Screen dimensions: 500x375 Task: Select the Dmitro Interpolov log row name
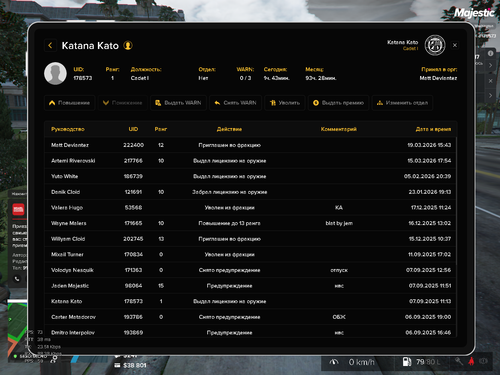click(x=73, y=333)
